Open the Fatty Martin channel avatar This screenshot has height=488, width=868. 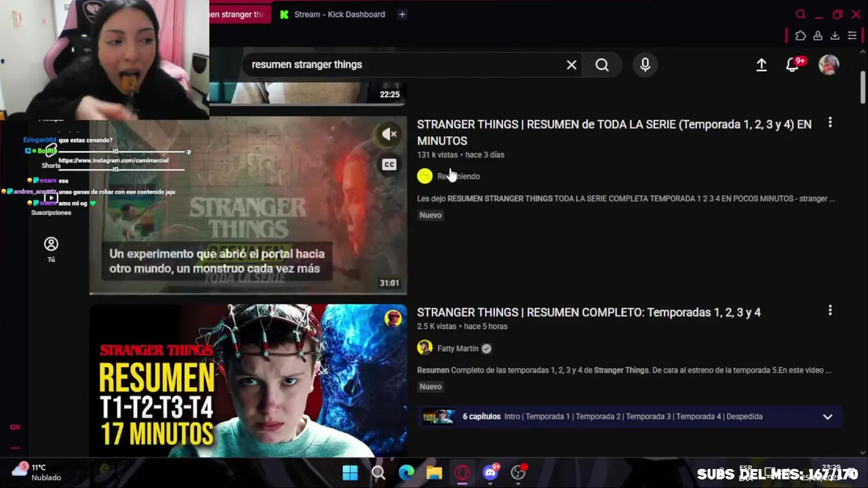click(x=425, y=348)
